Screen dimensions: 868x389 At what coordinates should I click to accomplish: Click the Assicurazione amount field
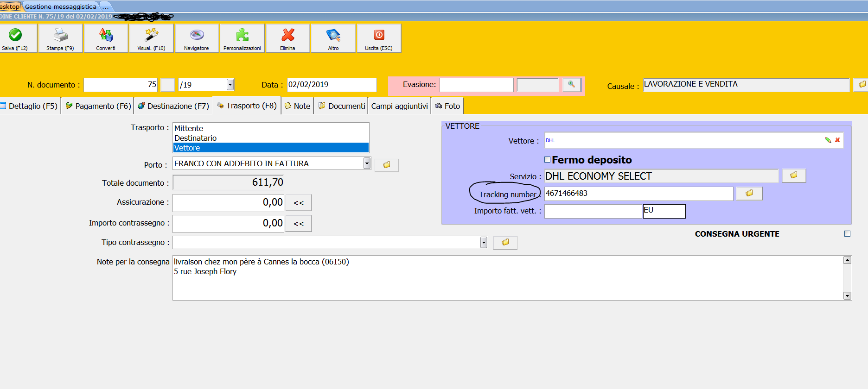228,203
